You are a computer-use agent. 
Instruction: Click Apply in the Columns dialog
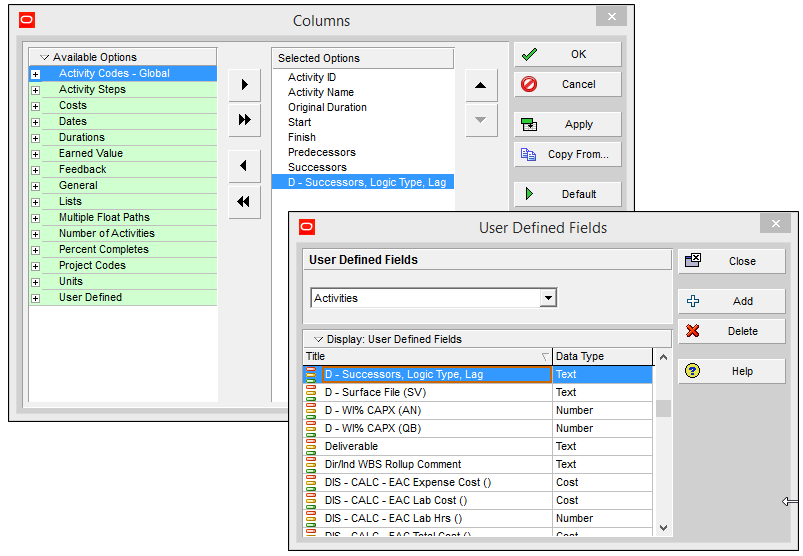click(x=567, y=124)
